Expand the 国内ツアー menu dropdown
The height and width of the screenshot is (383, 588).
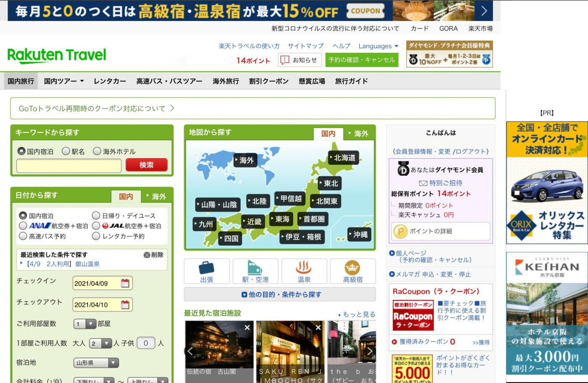pyautogui.click(x=64, y=81)
